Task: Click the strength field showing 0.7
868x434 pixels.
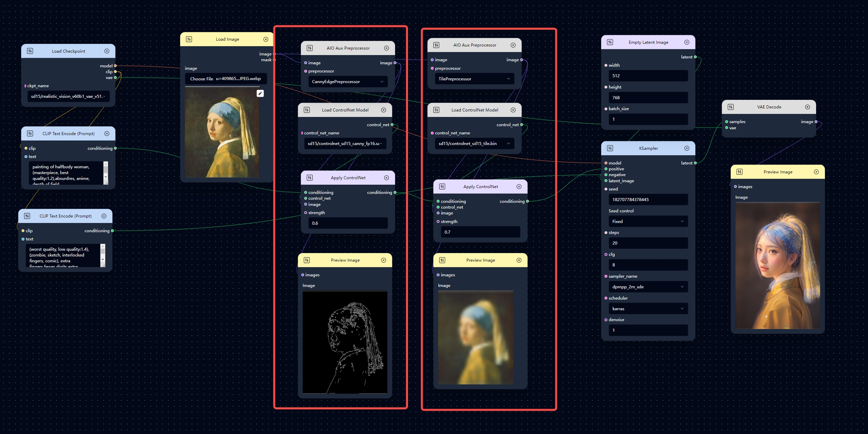Action: (x=480, y=232)
